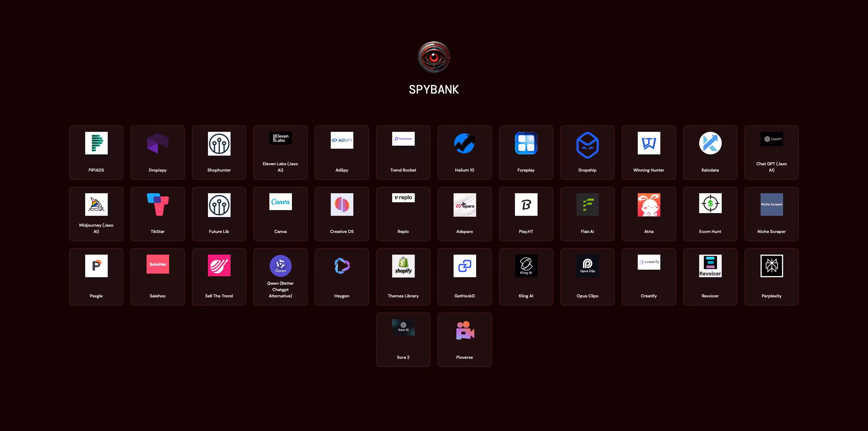Open the Atria bunny icon

649,205
